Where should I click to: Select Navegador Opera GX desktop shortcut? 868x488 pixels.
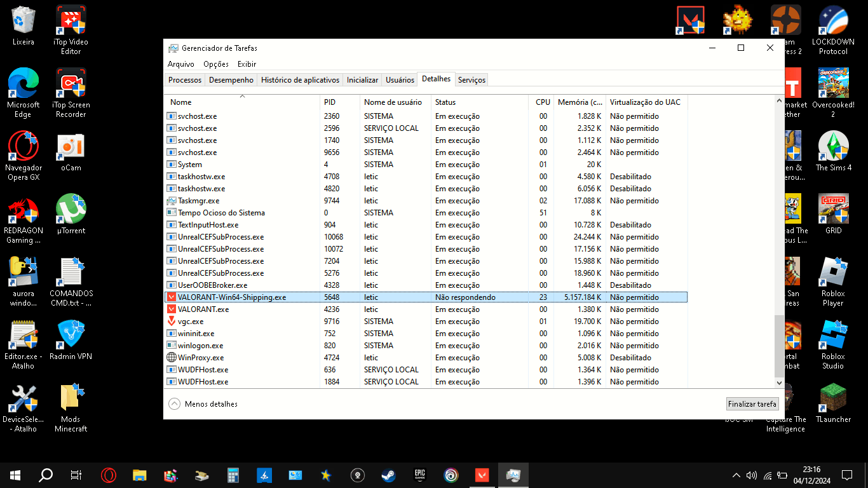tap(24, 156)
